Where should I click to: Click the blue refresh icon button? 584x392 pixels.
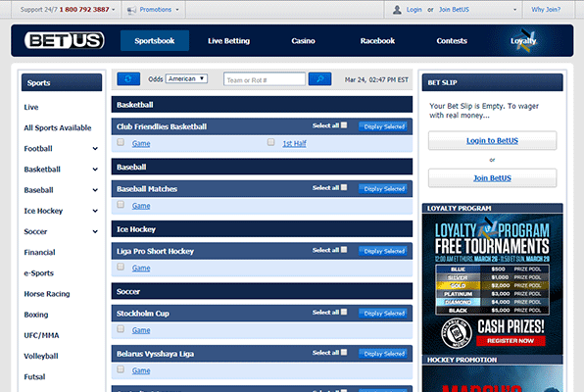(128, 79)
